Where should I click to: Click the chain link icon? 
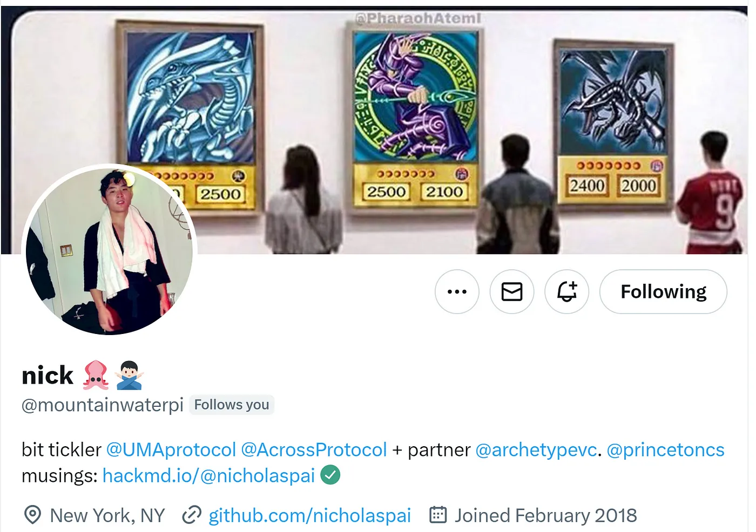pos(192,515)
